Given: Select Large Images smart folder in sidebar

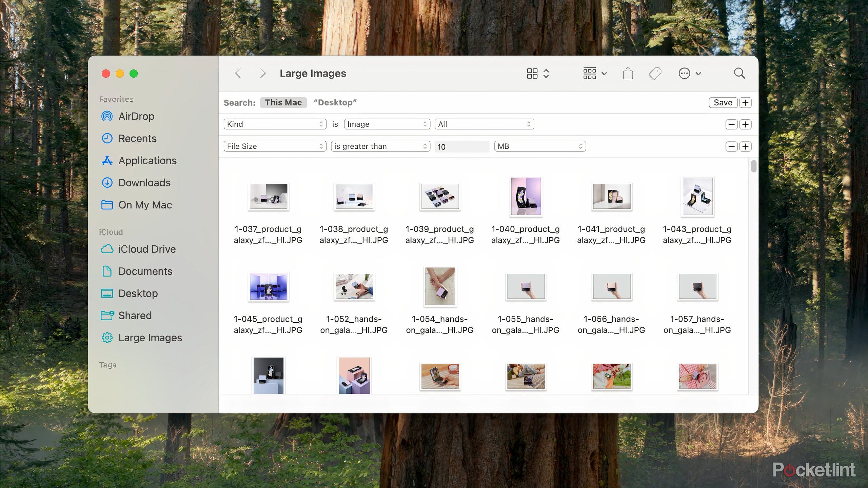Looking at the screenshot, I should tap(150, 338).
